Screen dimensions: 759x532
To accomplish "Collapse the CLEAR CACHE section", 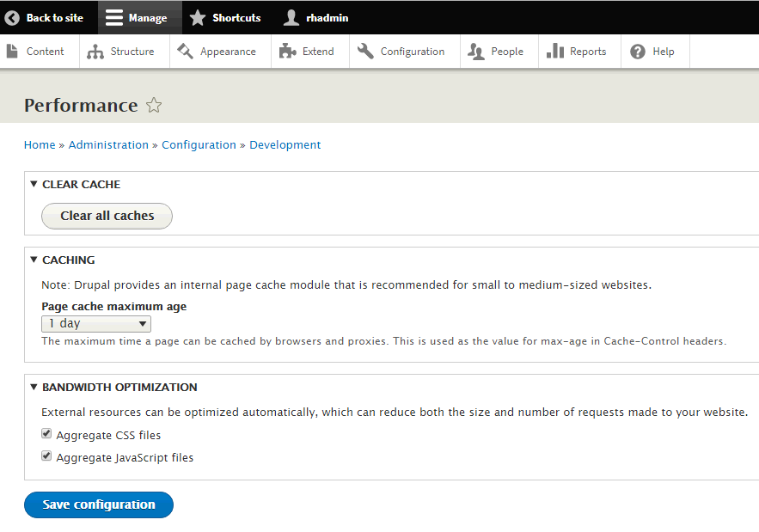I will point(33,184).
